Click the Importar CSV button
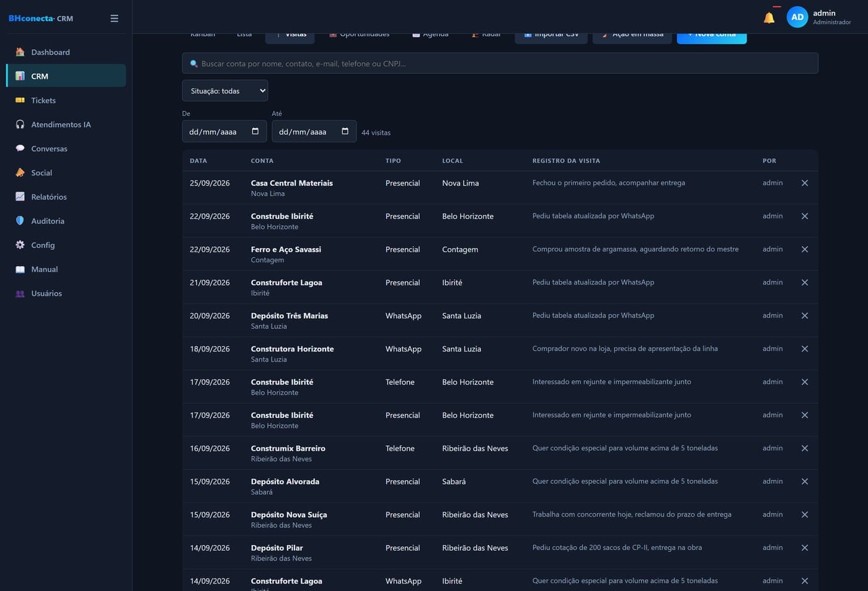The width and height of the screenshot is (868, 591). (x=551, y=37)
